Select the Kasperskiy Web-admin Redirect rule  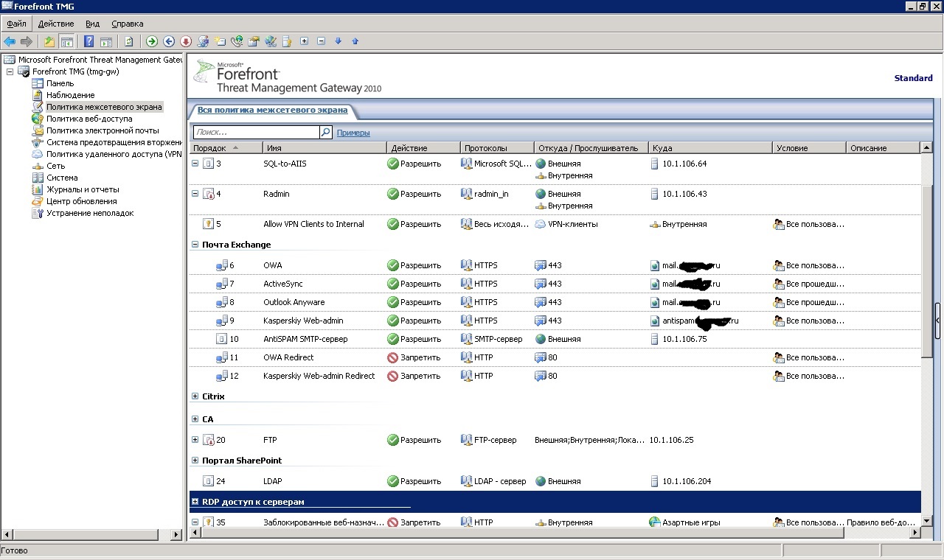(x=319, y=376)
